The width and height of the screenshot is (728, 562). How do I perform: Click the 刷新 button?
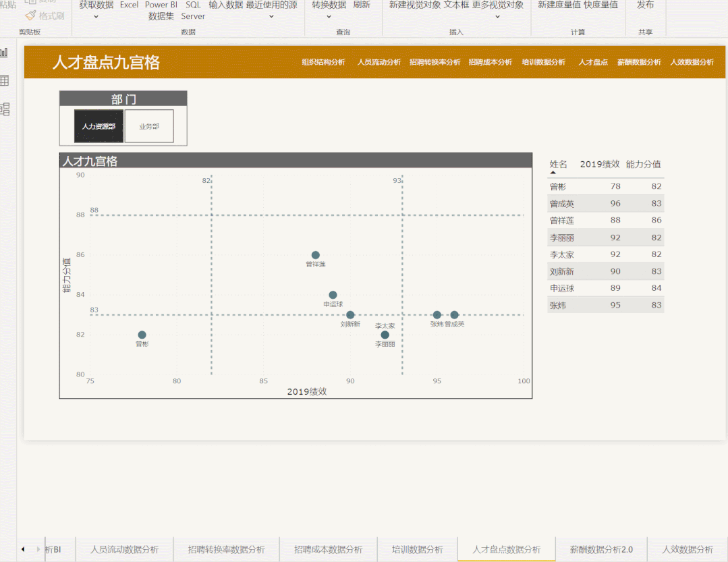click(362, 5)
